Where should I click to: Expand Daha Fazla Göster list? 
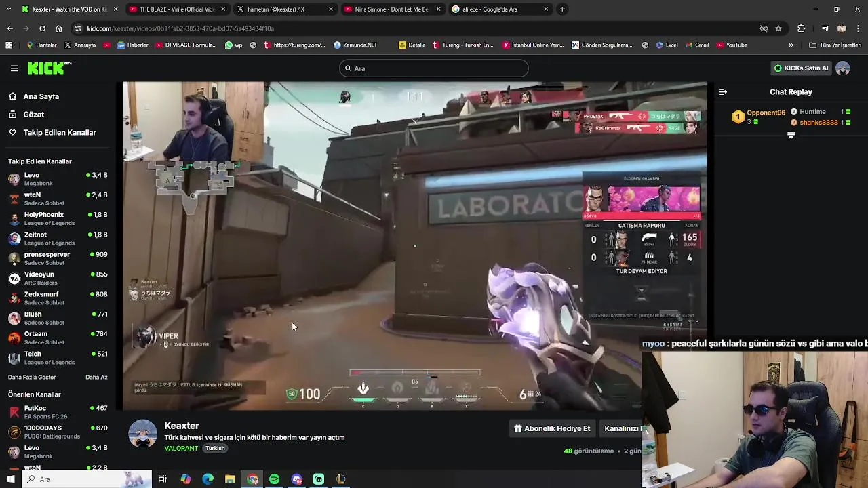coord(32,378)
